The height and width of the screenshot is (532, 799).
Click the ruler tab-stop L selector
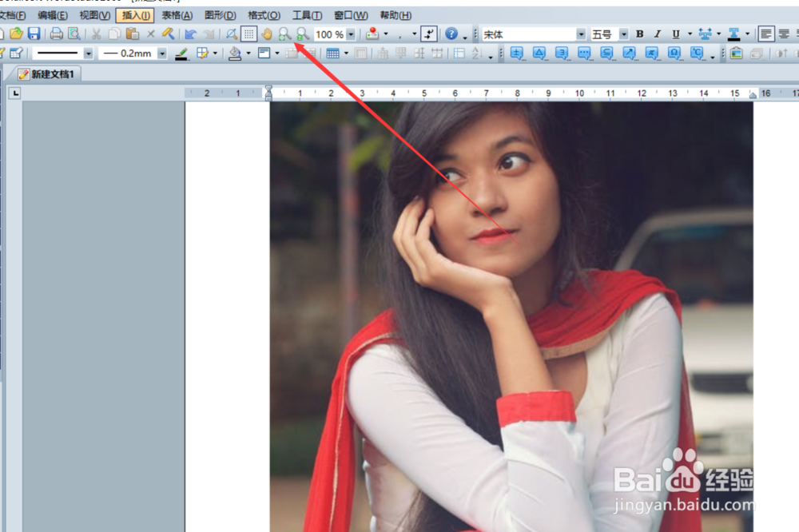click(14, 93)
